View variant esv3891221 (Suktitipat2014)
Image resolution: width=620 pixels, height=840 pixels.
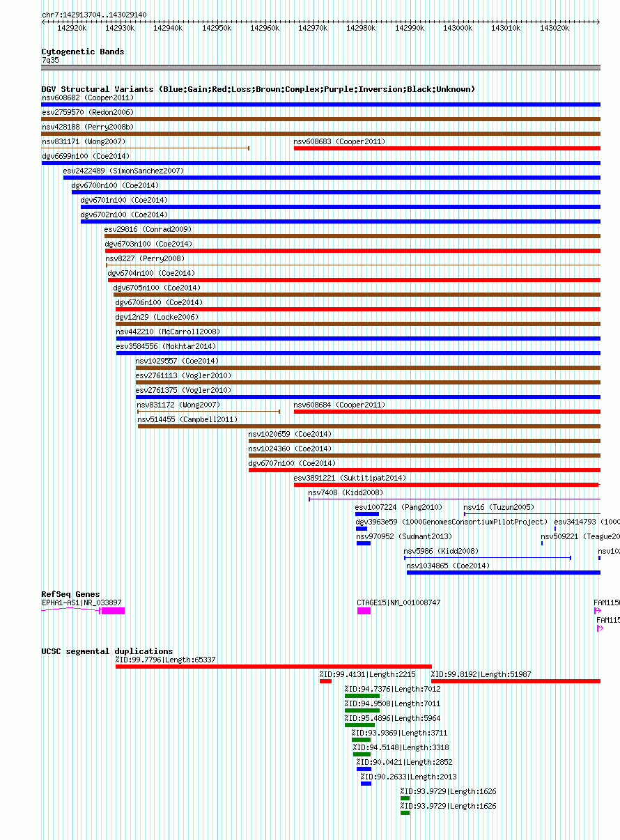tap(350, 478)
